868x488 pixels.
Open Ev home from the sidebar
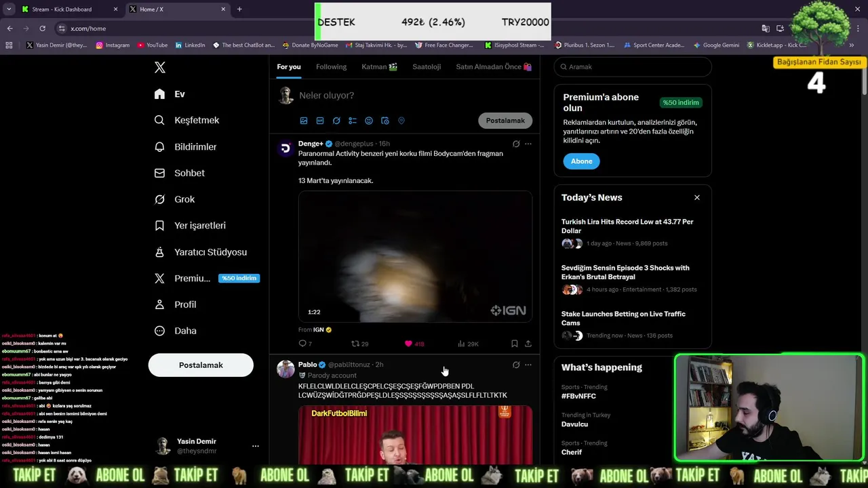(x=170, y=94)
